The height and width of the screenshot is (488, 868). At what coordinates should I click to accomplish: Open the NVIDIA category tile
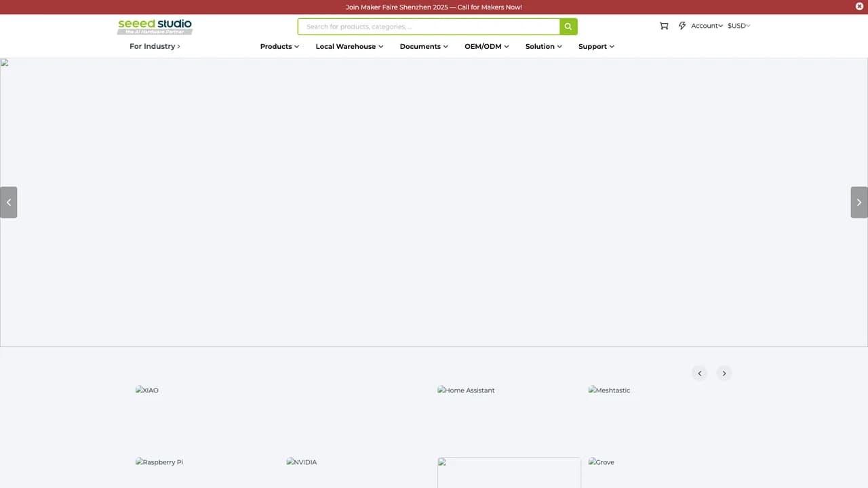(x=302, y=462)
